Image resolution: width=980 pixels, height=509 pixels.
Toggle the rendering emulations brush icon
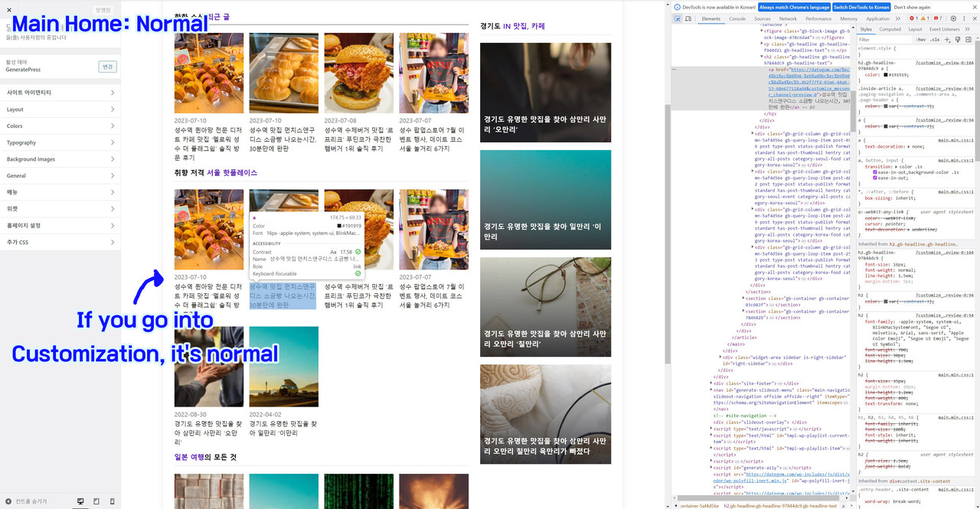click(957, 39)
